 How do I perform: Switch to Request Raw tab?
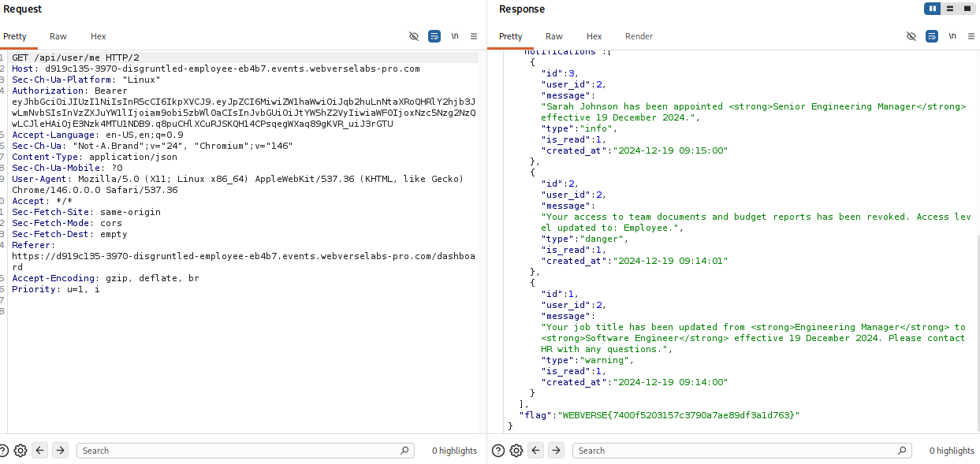pos(58,36)
